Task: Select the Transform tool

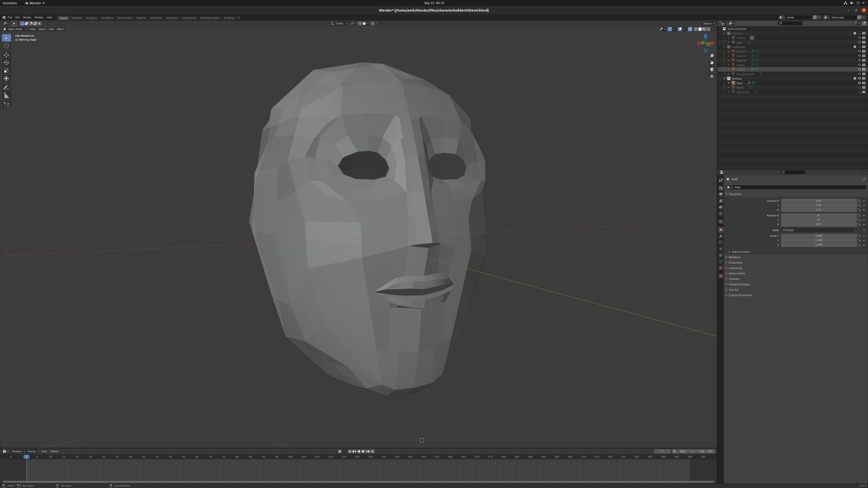Action: (x=6, y=78)
